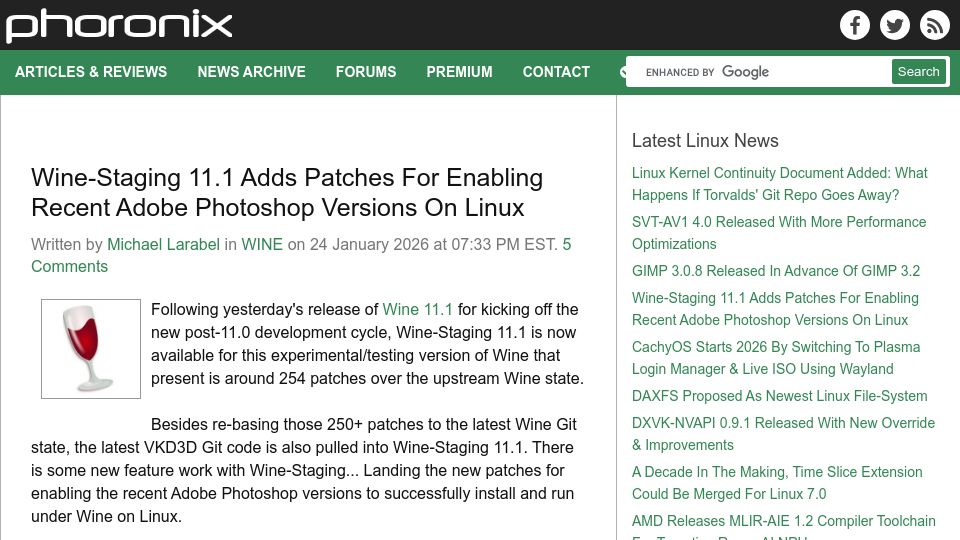Open the Contact menu item
960x540 pixels.
(556, 72)
